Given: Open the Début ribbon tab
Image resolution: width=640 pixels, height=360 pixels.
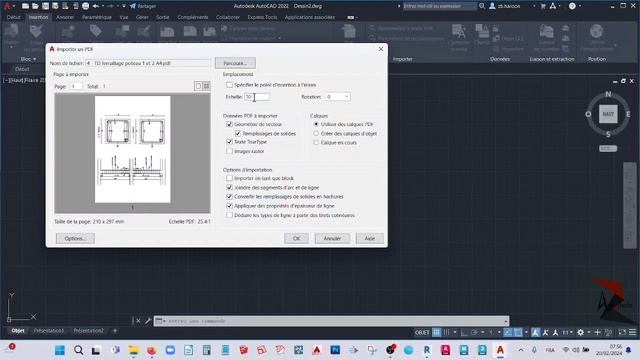Looking at the screenshot, I should click(x=13, y=17).
